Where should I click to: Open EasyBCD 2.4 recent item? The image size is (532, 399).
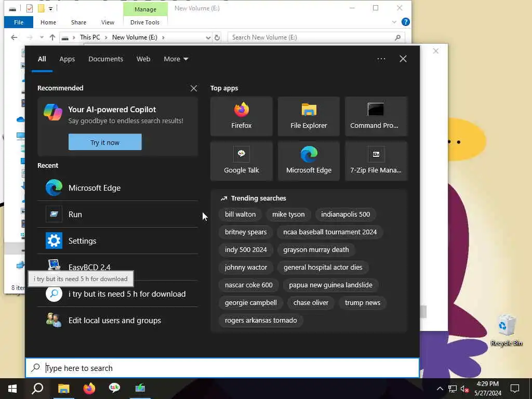click(x=117, y=267)
